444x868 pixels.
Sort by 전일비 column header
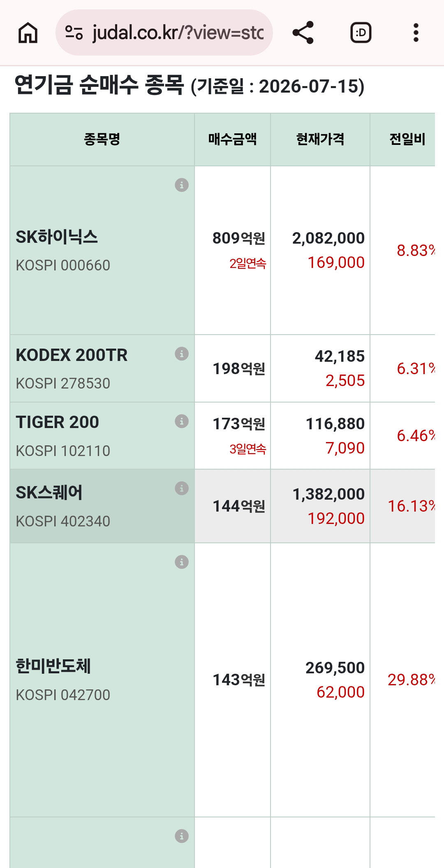point(407,139)
